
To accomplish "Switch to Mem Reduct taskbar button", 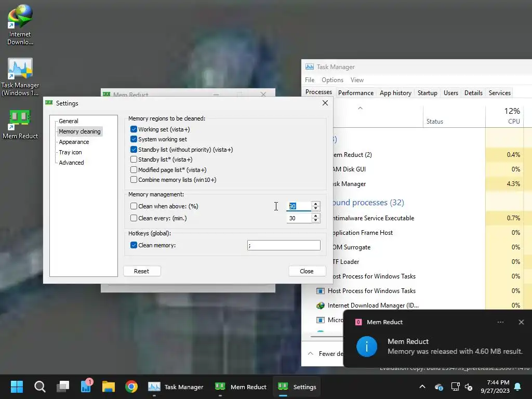I will [241, 387].
